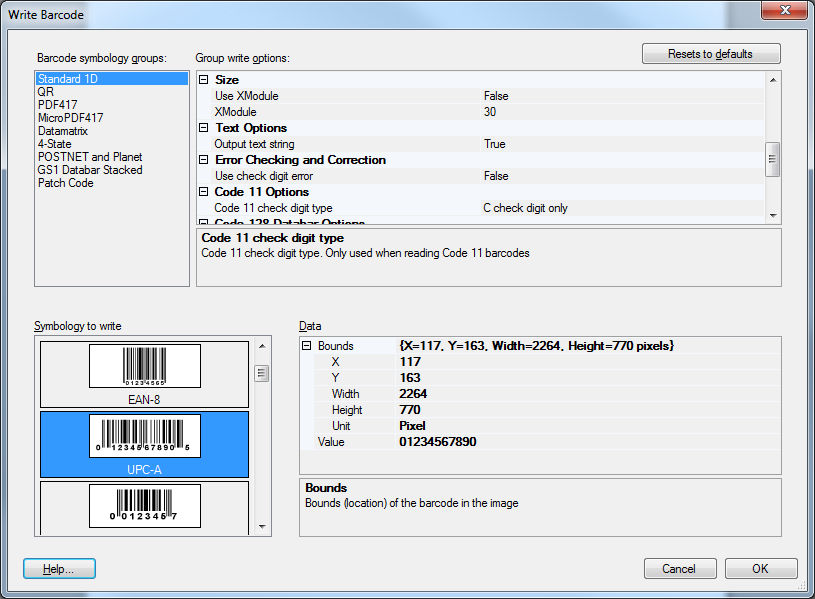
Task: Click the Resets to defaults button
Action: (711, 54)
